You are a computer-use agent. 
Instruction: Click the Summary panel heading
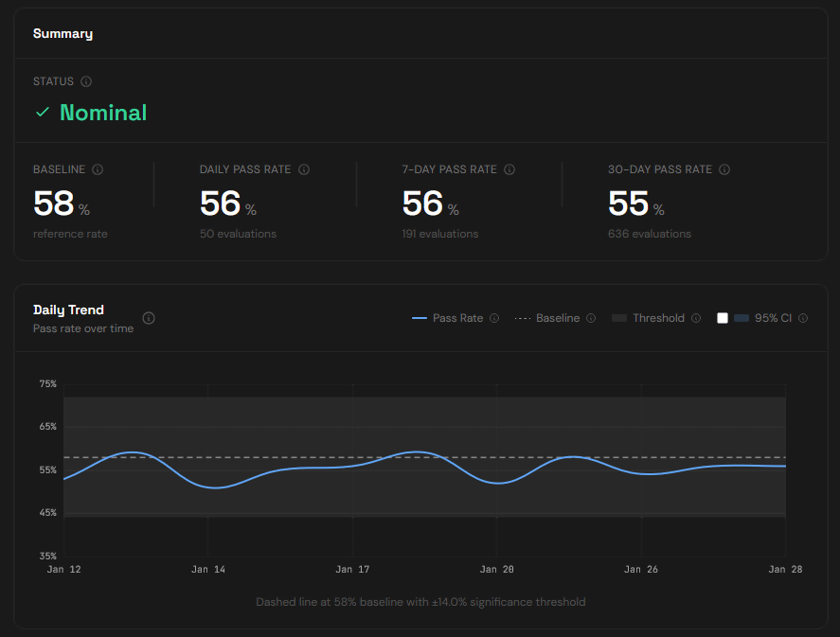63,33
